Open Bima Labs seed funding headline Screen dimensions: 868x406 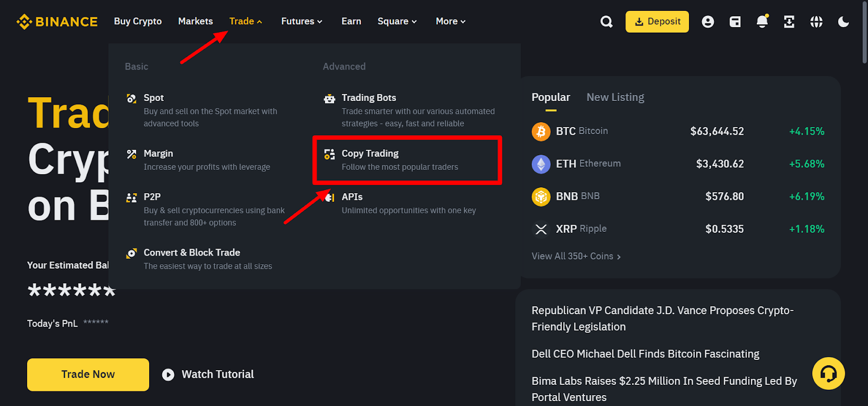664,389
